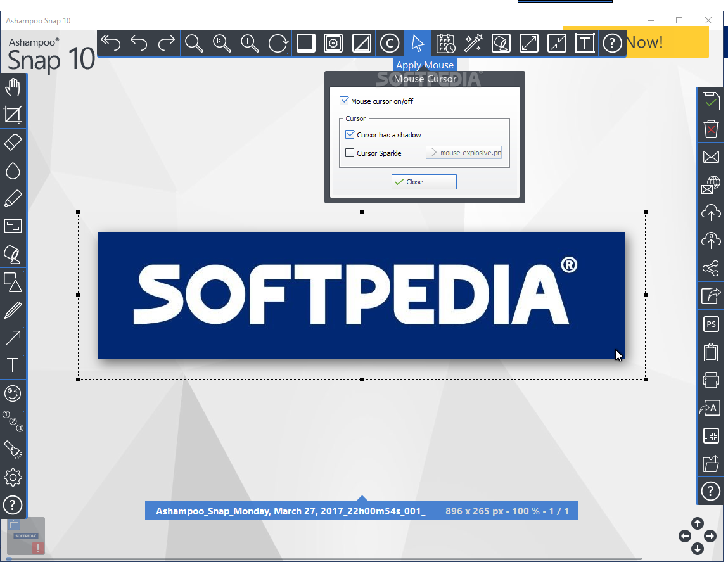The width and height of the screenshot is (728, 562).
Task: Open help question mark on right sidebar
Action: pyautogui.click(x=711, y=491)
